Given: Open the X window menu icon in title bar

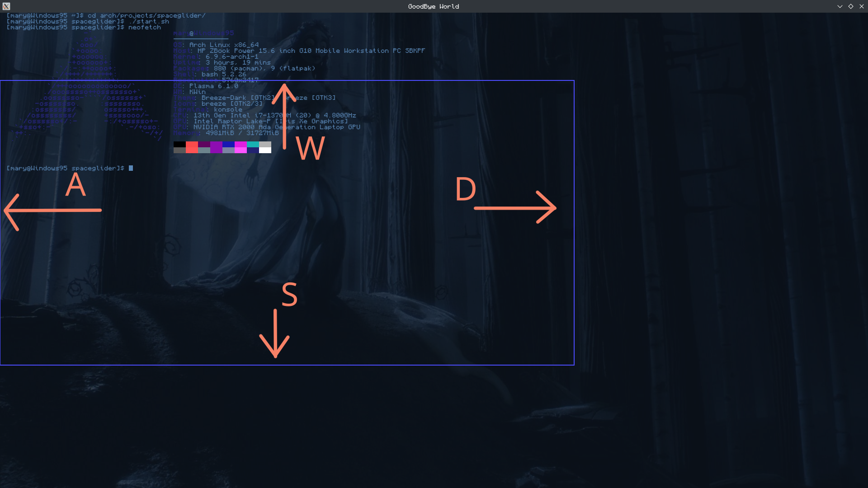Looking at the screenshot, I should (x=6, y=6).
